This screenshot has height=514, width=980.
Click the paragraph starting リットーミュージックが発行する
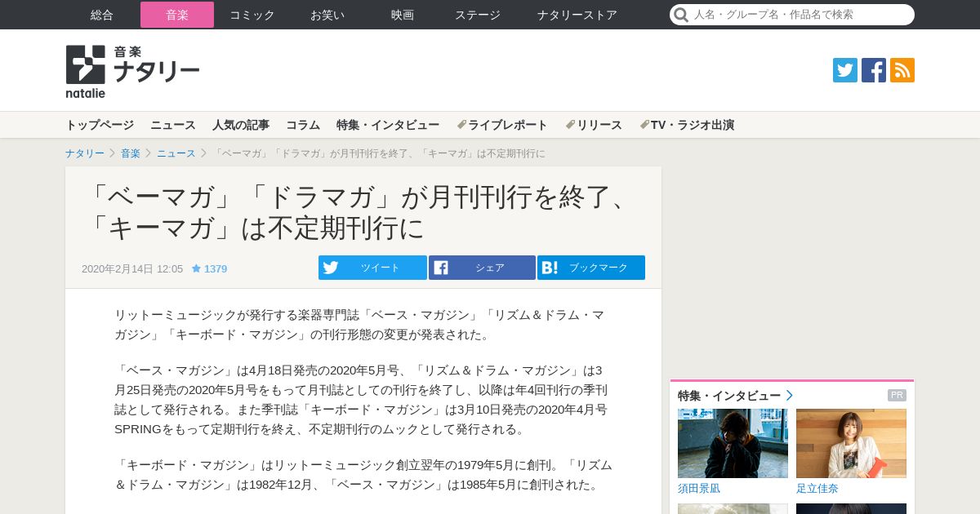[x=359, y=325]
